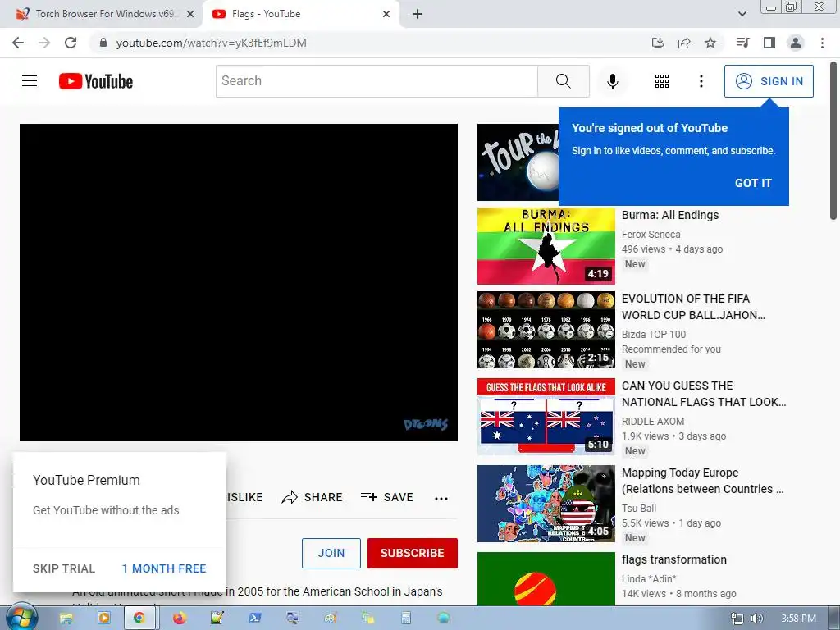Click the volume speaker tray icon
The height and width of the screenshot is (630, 840).
[x=756, y=619]
